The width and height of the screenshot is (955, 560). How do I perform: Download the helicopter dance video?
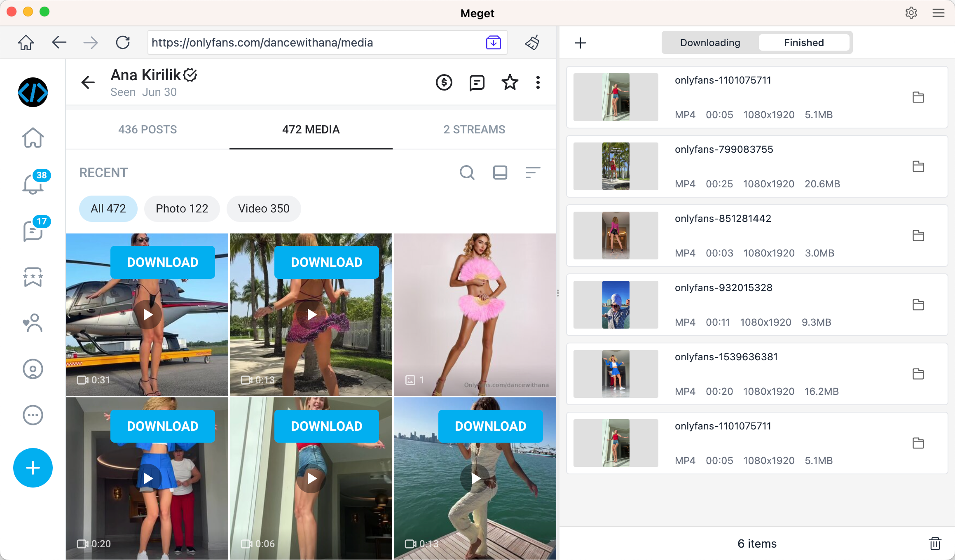pos(163,262)
